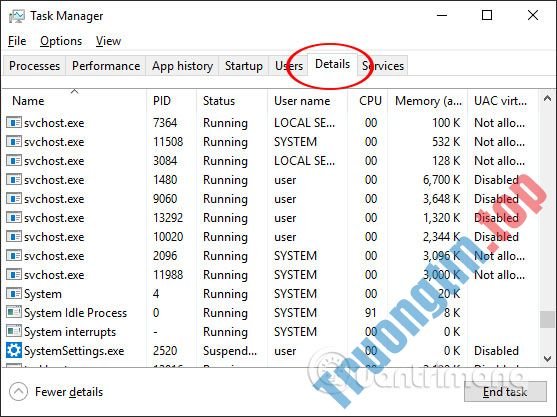The width and height of the screenshot is (557, 417).
Task: Click the Suspended status of SystemSettings.exe
Action: (x=230, y=351)
